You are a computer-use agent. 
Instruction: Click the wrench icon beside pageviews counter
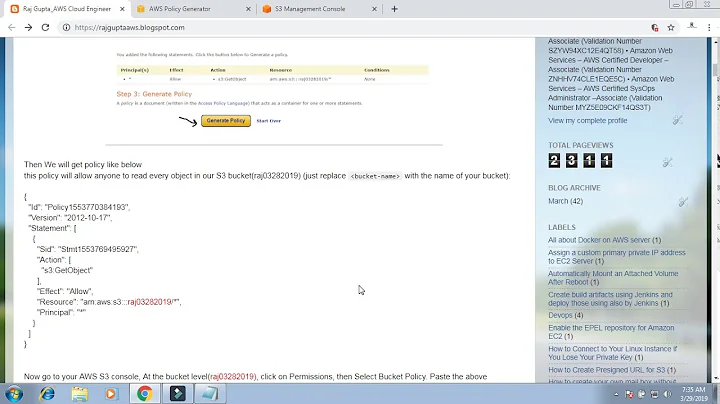tap(667, 163)
